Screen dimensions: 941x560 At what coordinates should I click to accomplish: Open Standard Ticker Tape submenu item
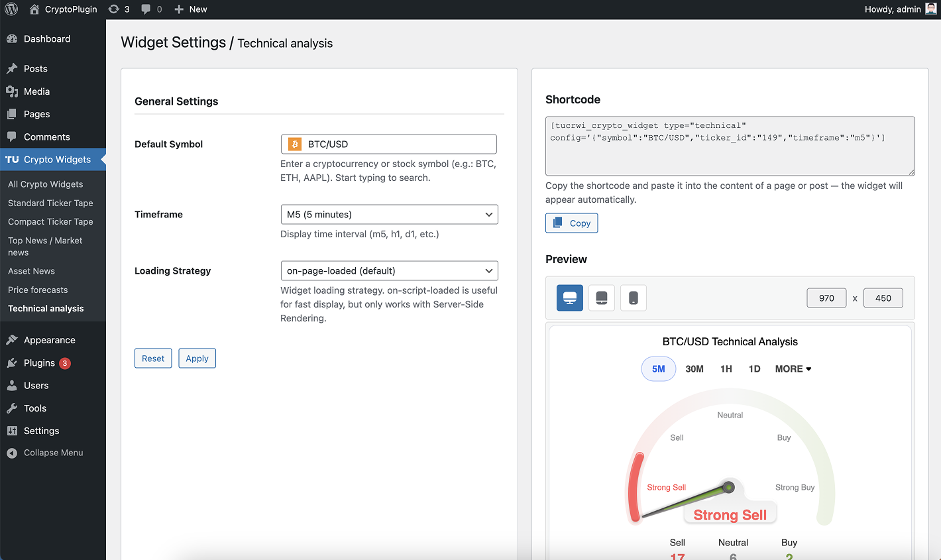click(50, 203)
